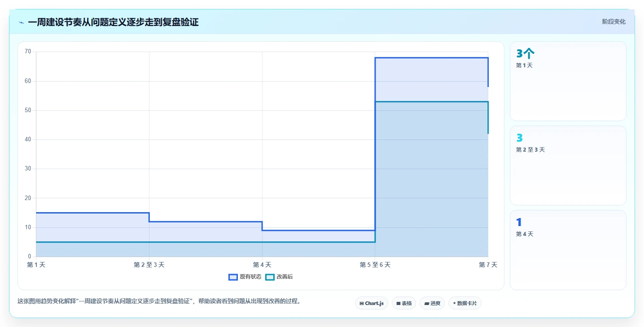Open the 3个 第 1 天 data card
Viewport: 644px width, 327px height.
[568, 81]
